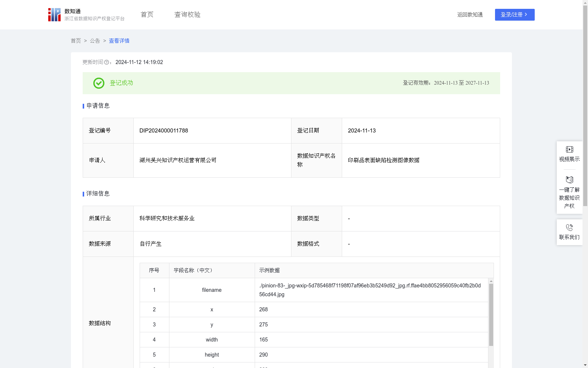588x368 pixels.
Task: Click 查看详情 in the breadcrumb
Action: point(119,41)
